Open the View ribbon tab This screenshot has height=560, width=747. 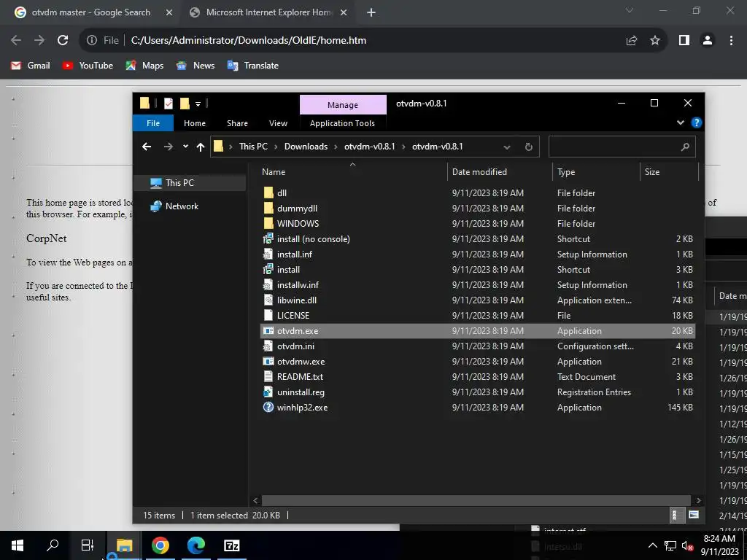pos(278,123)
